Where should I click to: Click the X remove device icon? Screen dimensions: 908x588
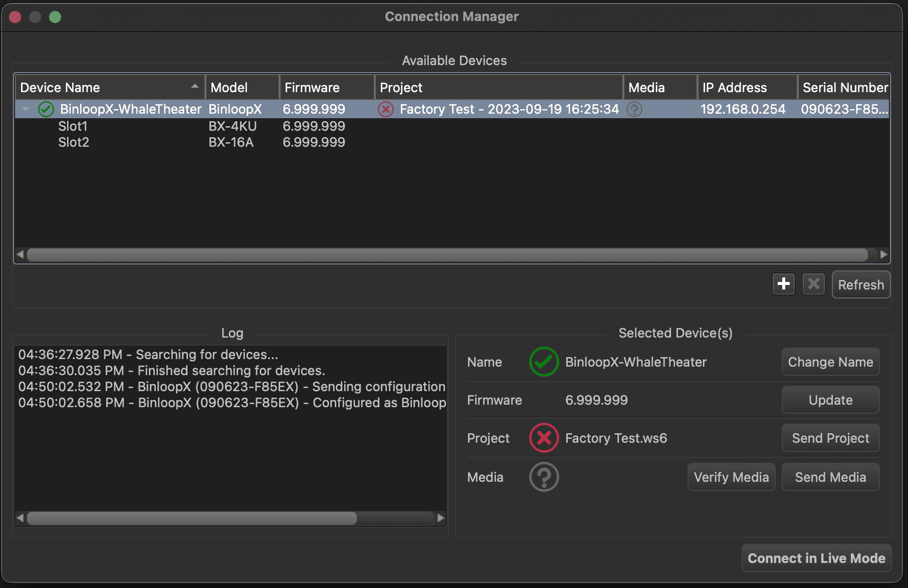point(814,284)
